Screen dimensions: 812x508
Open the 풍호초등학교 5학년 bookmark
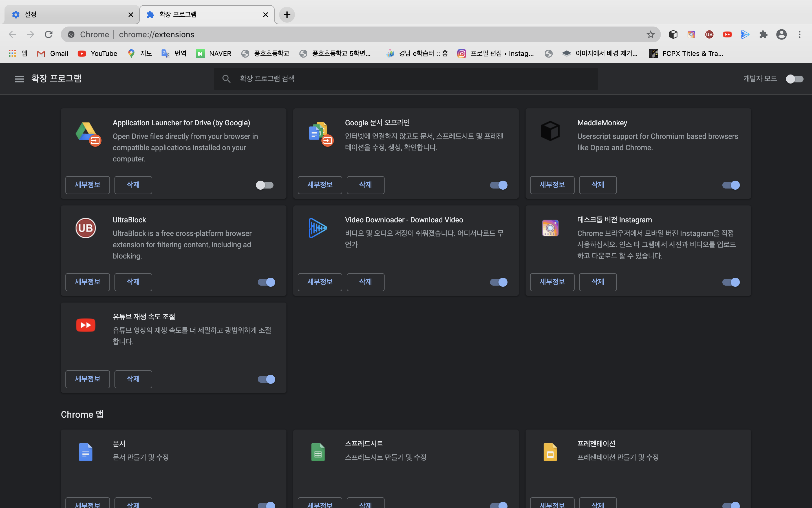click(335, 53)
